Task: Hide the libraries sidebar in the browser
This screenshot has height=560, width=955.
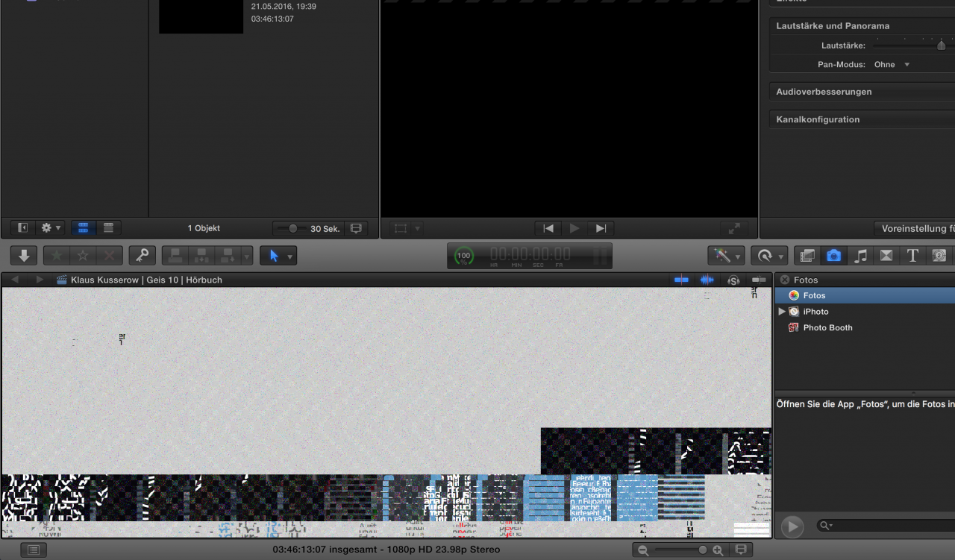Action: pyautogui.click(x=23, y=228)
